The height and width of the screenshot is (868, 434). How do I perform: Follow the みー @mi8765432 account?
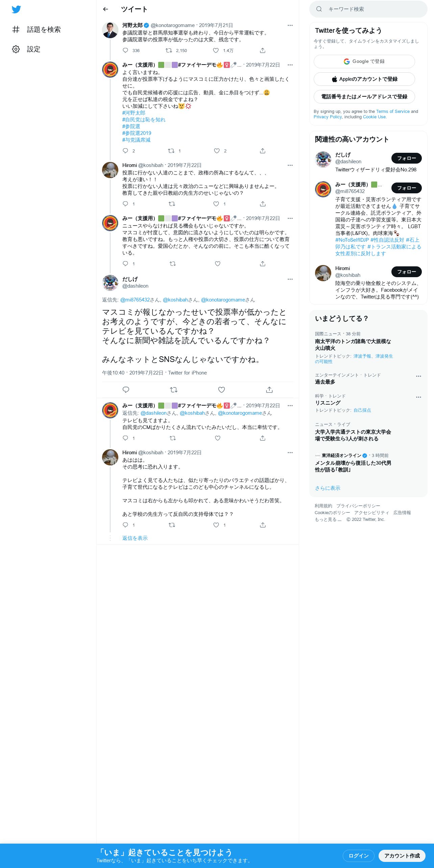tap(407, 188)
